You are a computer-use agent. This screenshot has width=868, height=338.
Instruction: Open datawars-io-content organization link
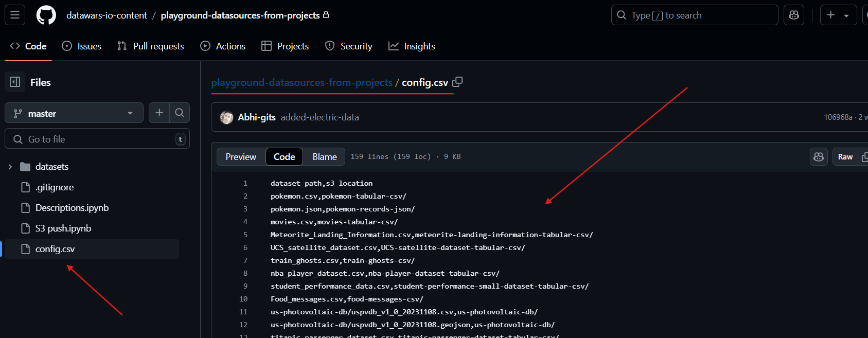click(x=107, y=15)
